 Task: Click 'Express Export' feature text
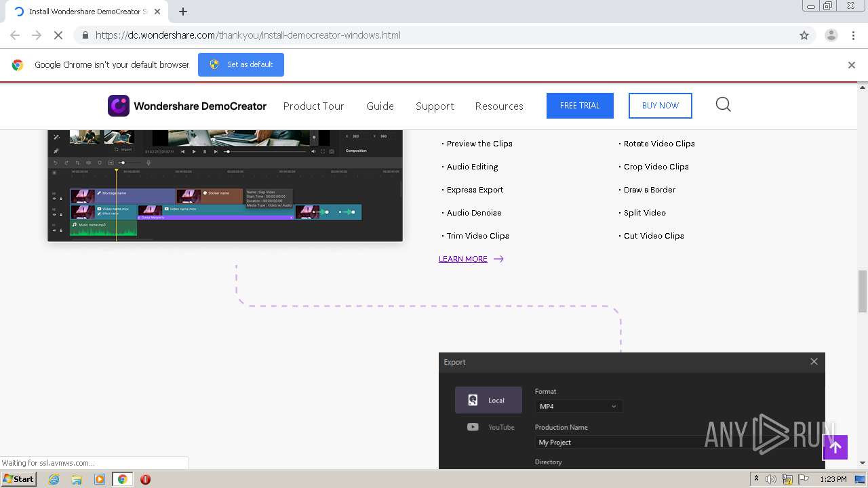point(475,190)
